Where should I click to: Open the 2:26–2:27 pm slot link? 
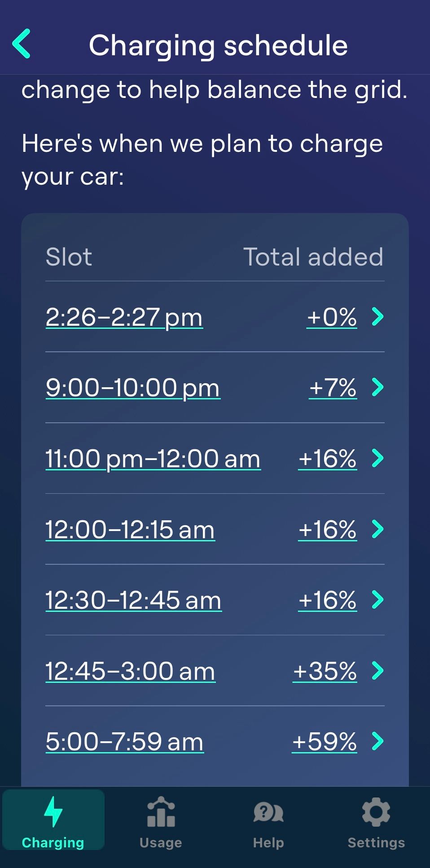[x=124, y=318]
